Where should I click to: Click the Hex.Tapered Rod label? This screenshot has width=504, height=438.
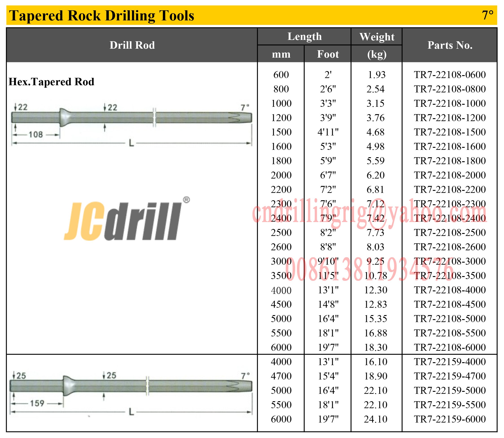click(x=51, y=82)
